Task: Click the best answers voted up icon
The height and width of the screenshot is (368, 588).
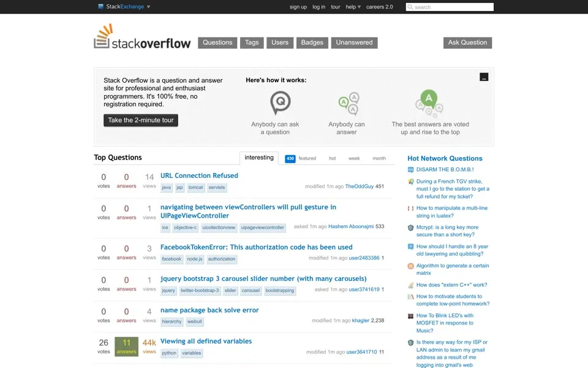Action: 429,103
